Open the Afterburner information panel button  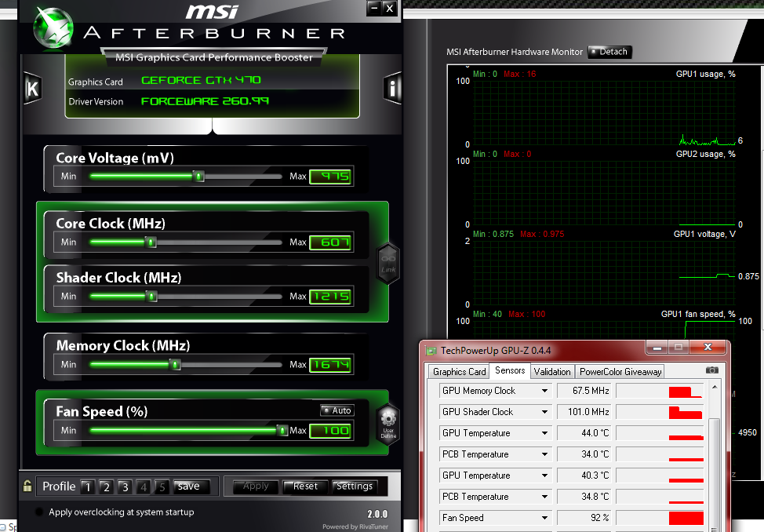[392, 88]
